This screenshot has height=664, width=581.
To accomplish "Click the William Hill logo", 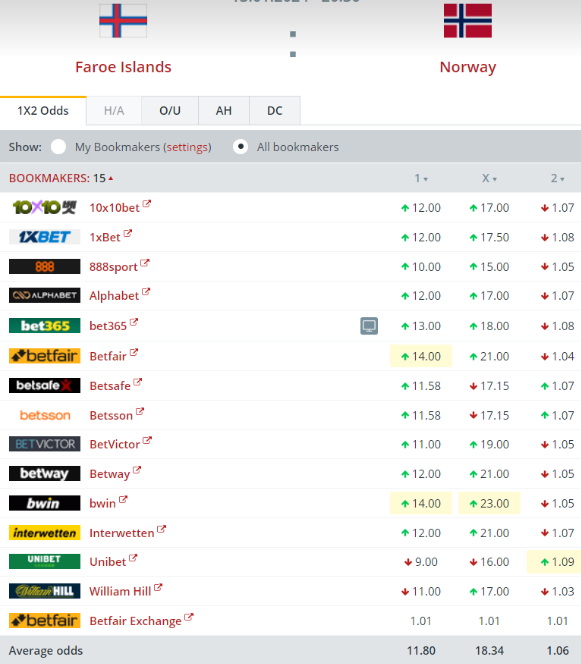I will [x=44, y=591].
